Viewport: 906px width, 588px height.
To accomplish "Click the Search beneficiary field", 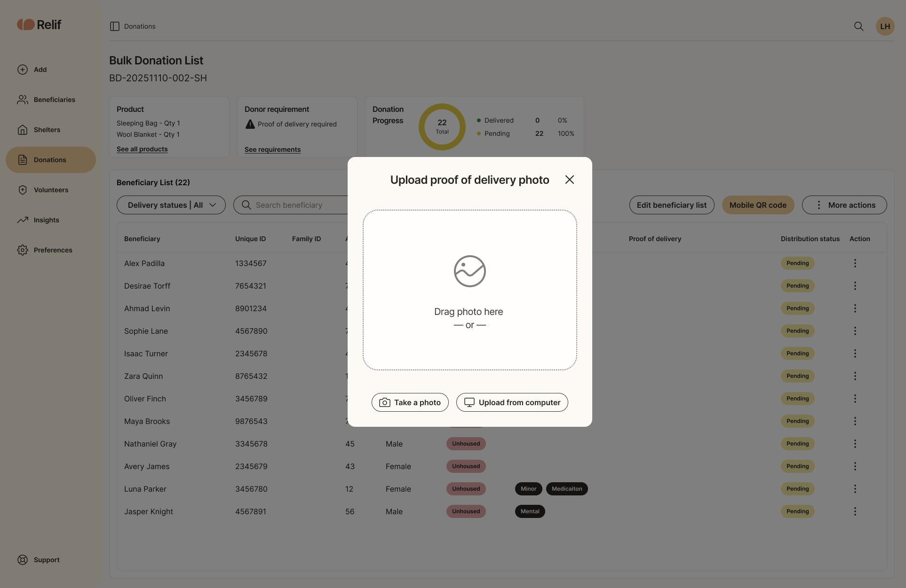I will (290, 205).
